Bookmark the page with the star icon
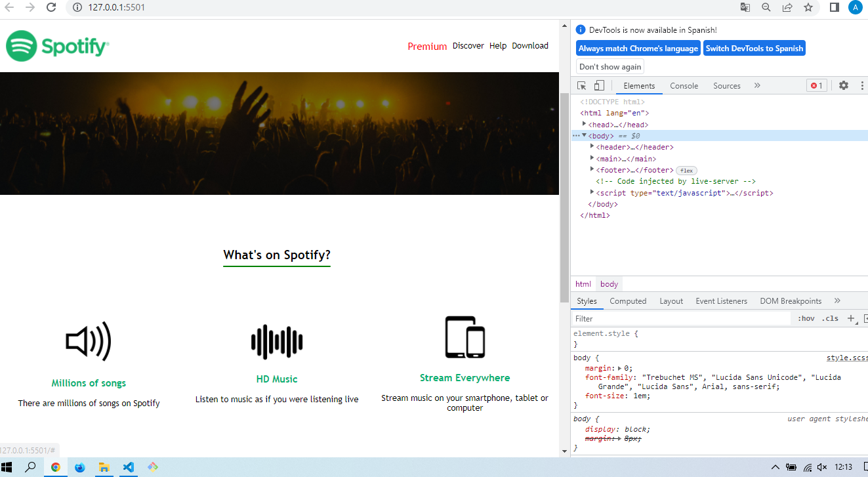This screenshot has width=868, height=477. coord(808,7)
